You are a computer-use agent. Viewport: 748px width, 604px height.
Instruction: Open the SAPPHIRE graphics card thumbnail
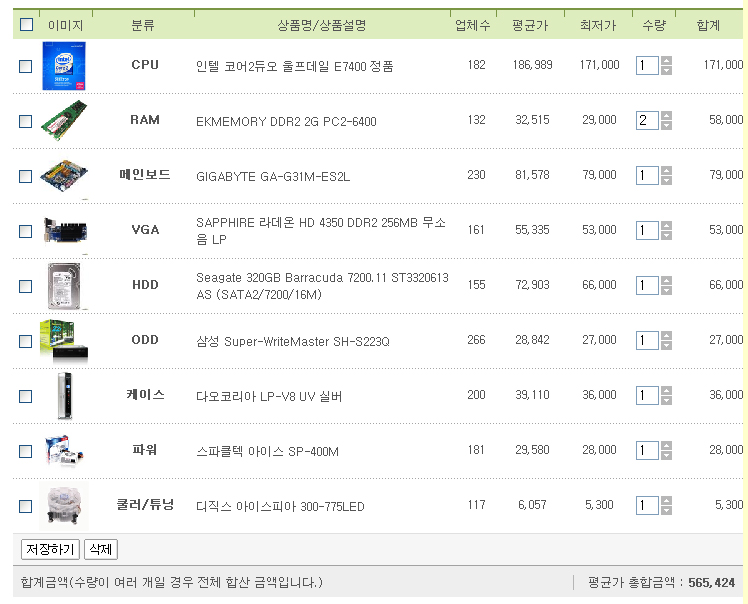point(65,231)
